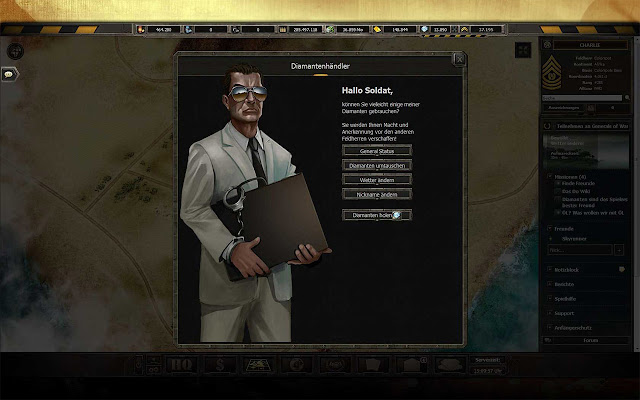Click the Serverzeit clock display
Screen dimensions: 640x400
(x=489, y=365)
